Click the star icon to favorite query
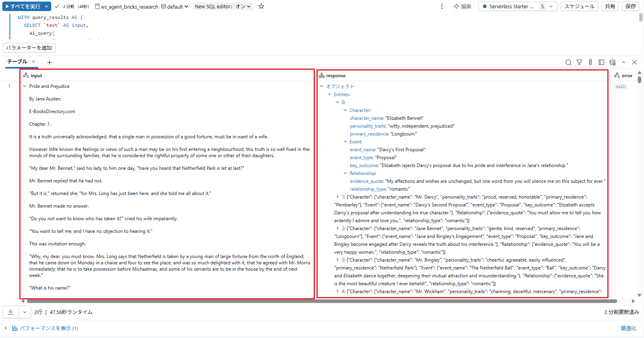 [261, 6]
